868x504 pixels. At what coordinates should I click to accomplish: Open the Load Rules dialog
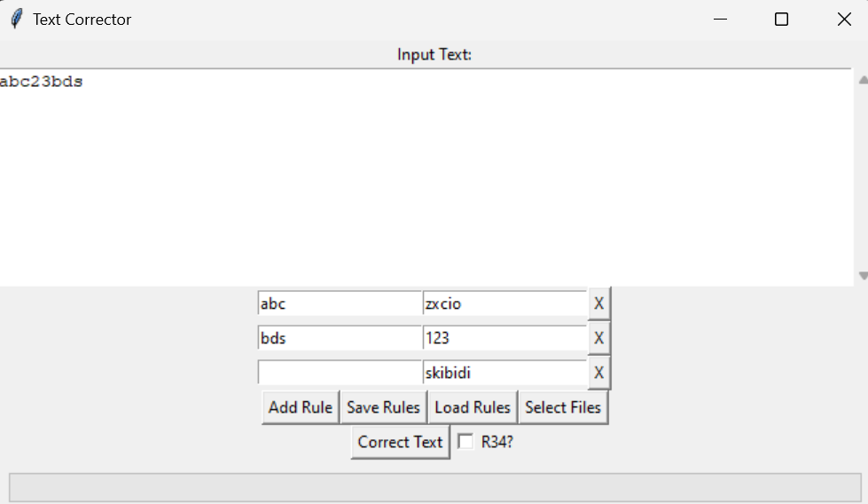point(473,407)
